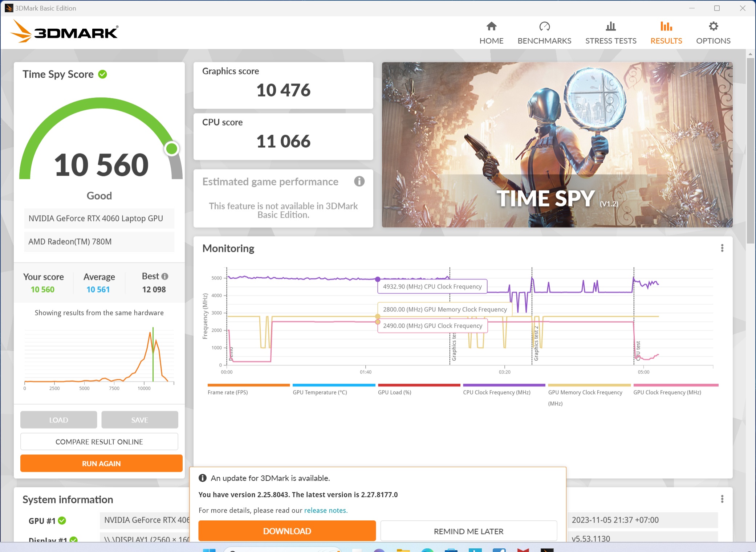This screenshot has width=756, height=552.
Task: Toggle the Frame rate (FPS) legend series
Action: pyautogui.click(x=248, y=390)
